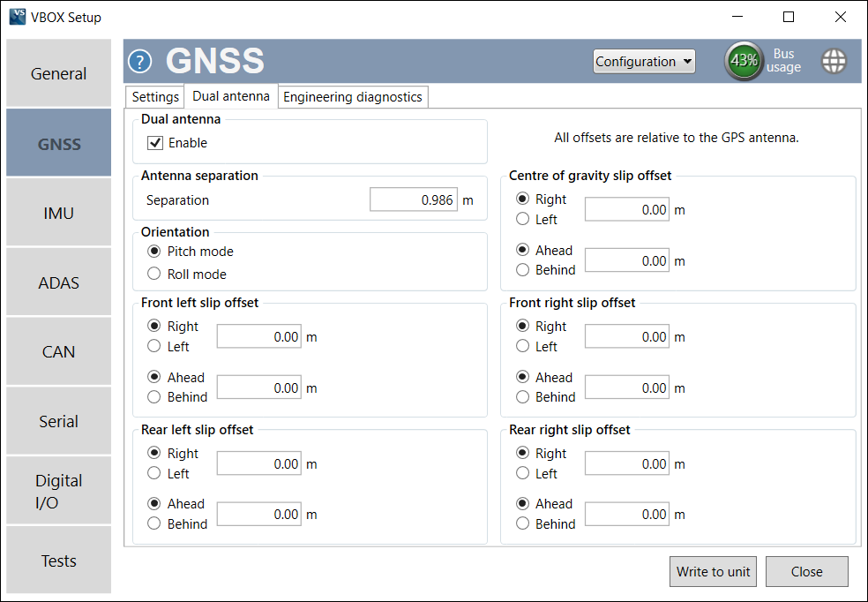The height and width of the screenshot is (602, 868).
Task: Open the Tests section
Action: (x=58, y=560)
